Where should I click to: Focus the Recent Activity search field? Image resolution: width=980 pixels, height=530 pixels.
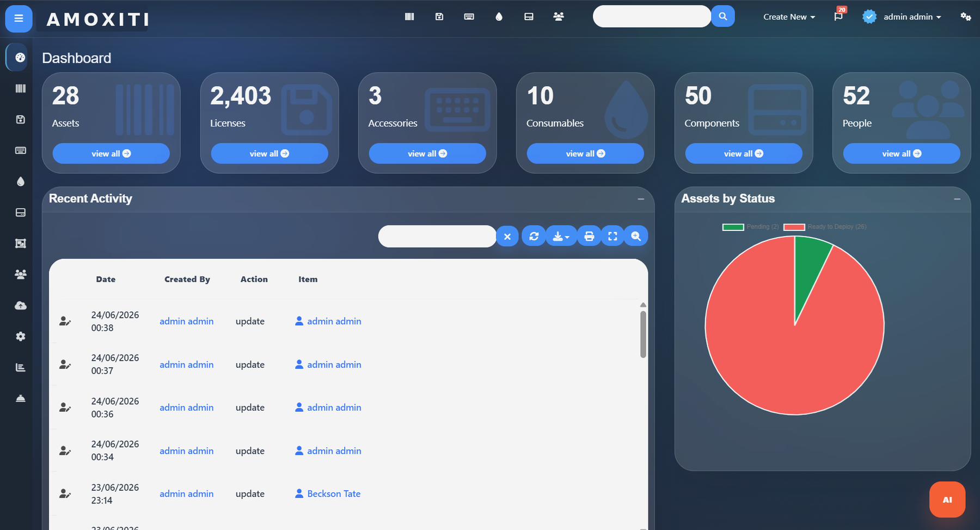pos(437,236)
